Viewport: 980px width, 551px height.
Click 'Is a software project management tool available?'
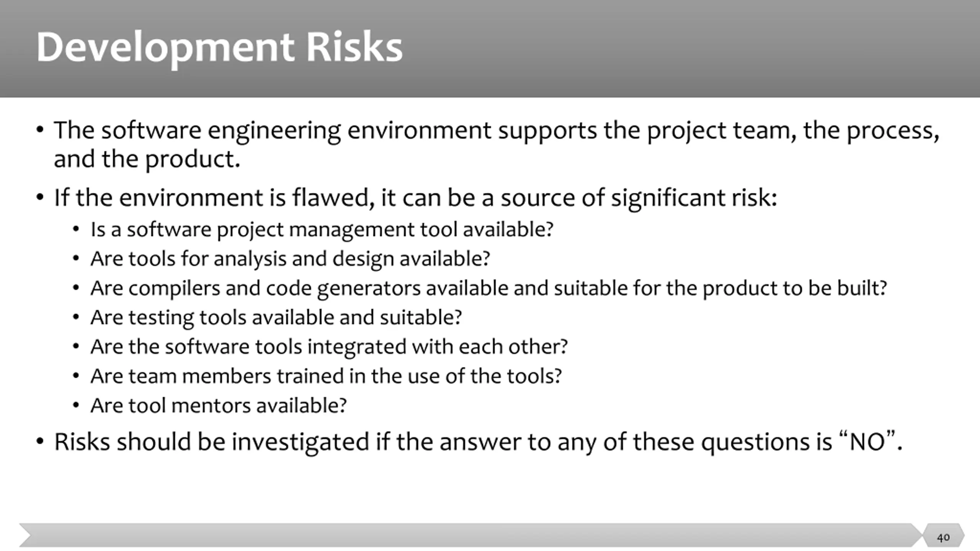point(322,230)
